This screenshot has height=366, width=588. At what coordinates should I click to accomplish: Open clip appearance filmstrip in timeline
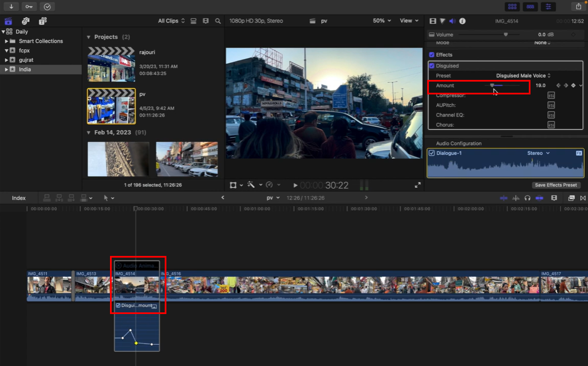[554, 198]
